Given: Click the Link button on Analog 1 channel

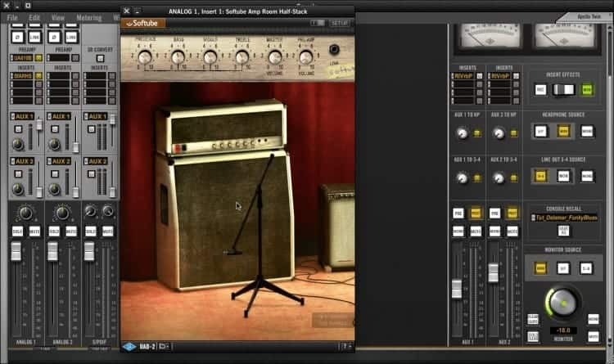Looking at the screenshot, I should coord(34,37).
